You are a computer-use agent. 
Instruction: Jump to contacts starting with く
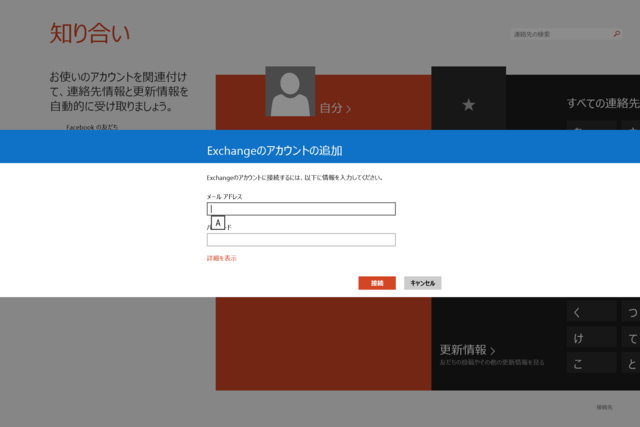pyautogui.click(x=591, y=312)
